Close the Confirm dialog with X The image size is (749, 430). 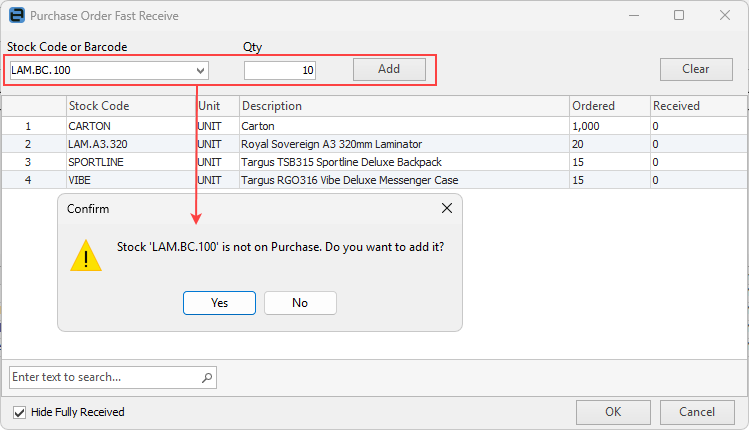[x=447, y=209]
